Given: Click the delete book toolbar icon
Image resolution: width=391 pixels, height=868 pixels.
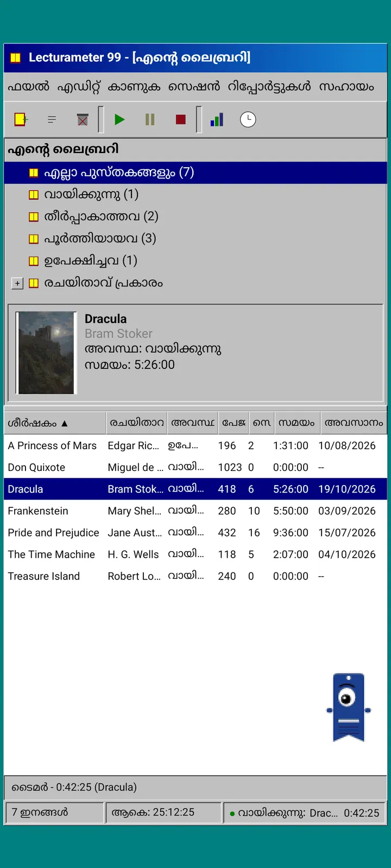Looking at the screenshot, I should pyautogui.click(x=83, y=119).
